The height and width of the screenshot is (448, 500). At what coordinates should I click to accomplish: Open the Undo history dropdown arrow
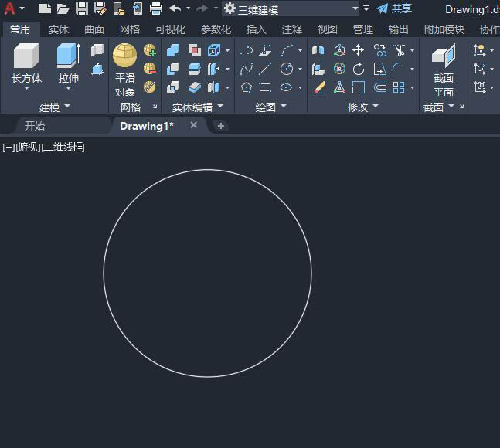[188, 8]
